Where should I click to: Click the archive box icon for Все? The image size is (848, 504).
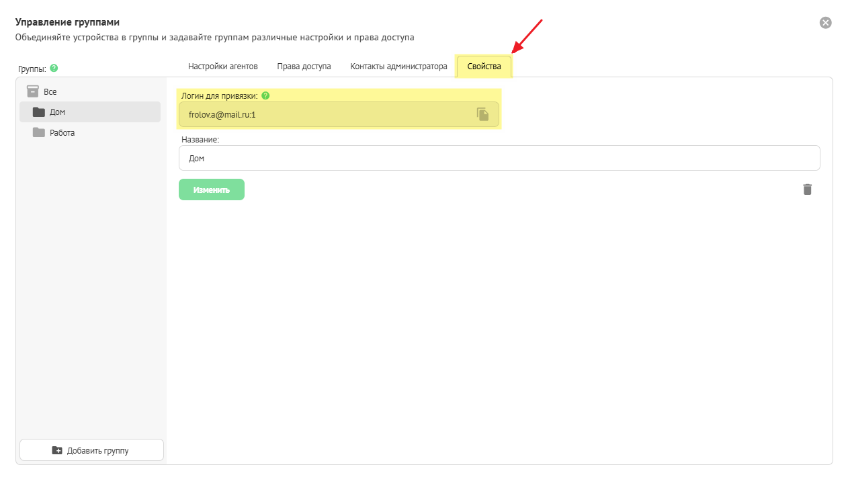tap(32, 91)
